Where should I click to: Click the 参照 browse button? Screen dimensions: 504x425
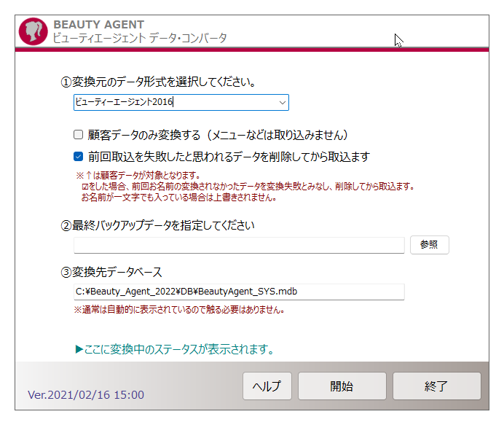tap(430, 245)
